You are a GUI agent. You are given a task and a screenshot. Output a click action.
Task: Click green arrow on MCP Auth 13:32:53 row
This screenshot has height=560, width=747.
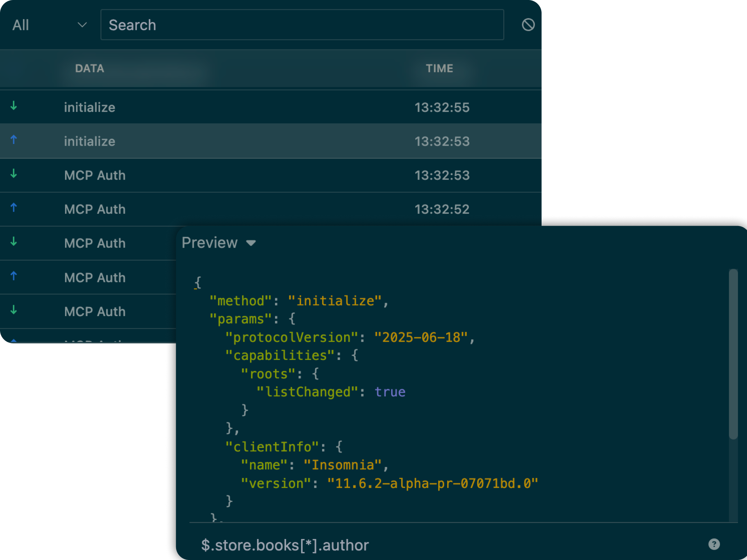[x=14, y=174]
